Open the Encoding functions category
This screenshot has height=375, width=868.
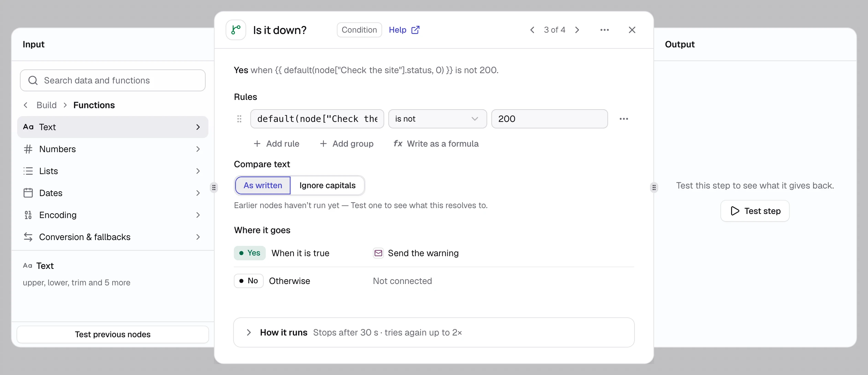pos(113,215)
